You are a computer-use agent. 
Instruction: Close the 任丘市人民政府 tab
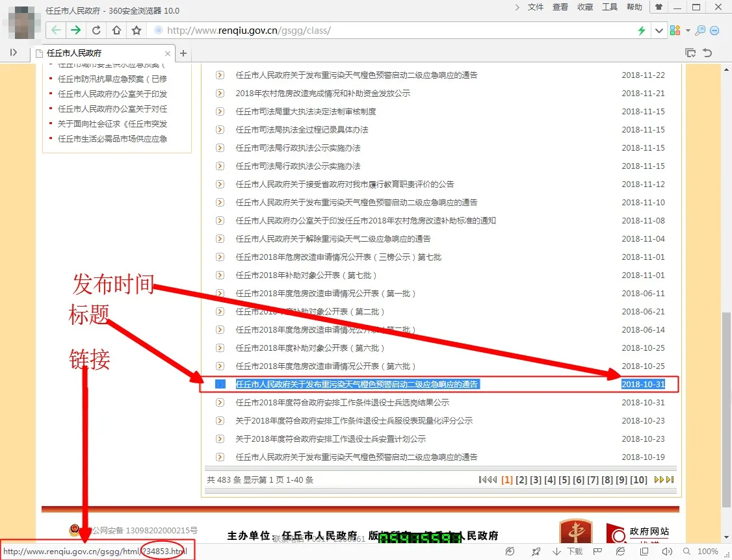pyautogui.click(x=168, y=53)
